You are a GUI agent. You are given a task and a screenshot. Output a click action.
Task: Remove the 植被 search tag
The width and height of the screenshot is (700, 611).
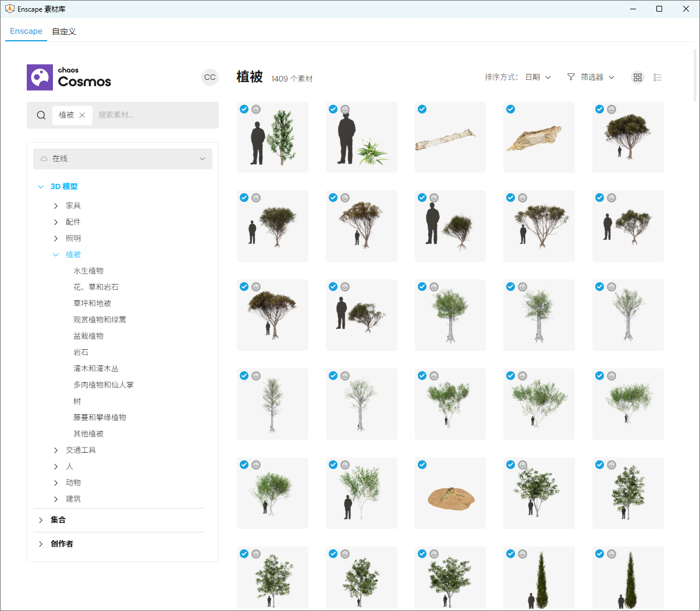pos(82,115)
